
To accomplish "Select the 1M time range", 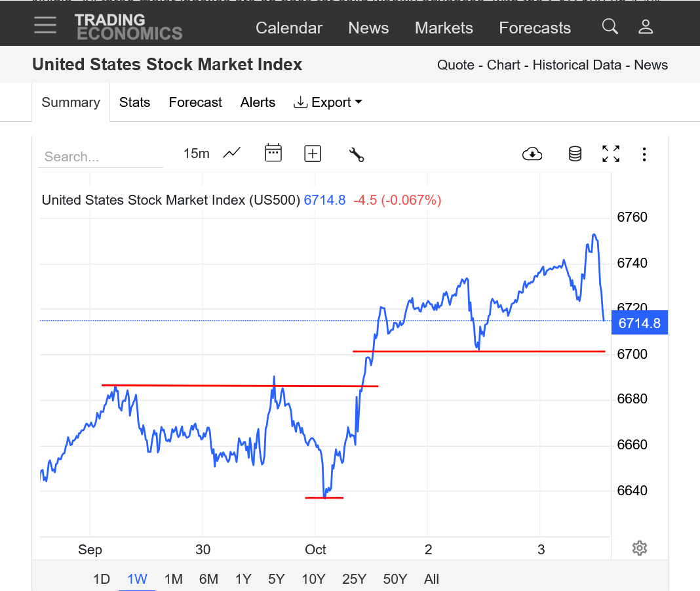I will tap(173, 579).
